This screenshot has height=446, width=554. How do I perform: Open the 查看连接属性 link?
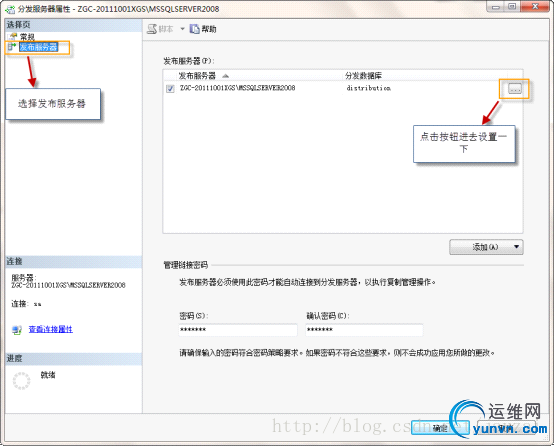click(x=51, y=329)
